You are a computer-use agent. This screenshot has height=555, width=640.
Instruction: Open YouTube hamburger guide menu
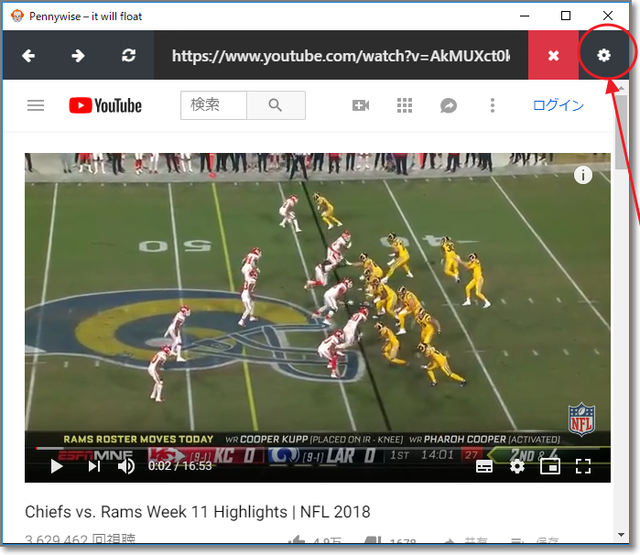[36, 105]
